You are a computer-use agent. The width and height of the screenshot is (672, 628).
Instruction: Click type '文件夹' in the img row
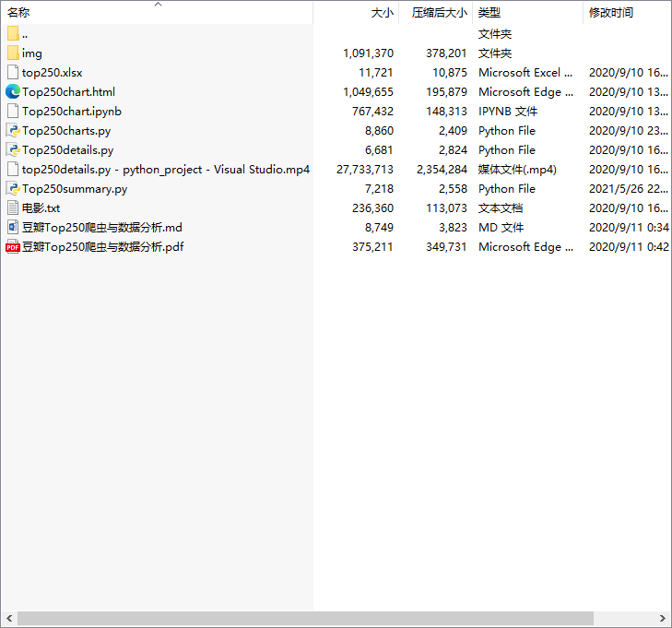(x=495, y=53)
